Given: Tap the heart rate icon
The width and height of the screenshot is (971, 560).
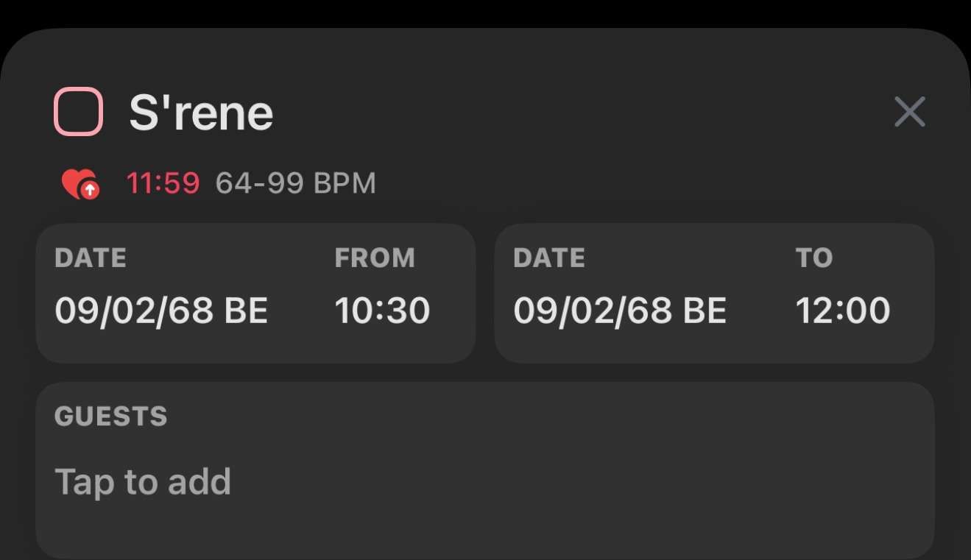Looking at the screenshot, I should point(80,183).
